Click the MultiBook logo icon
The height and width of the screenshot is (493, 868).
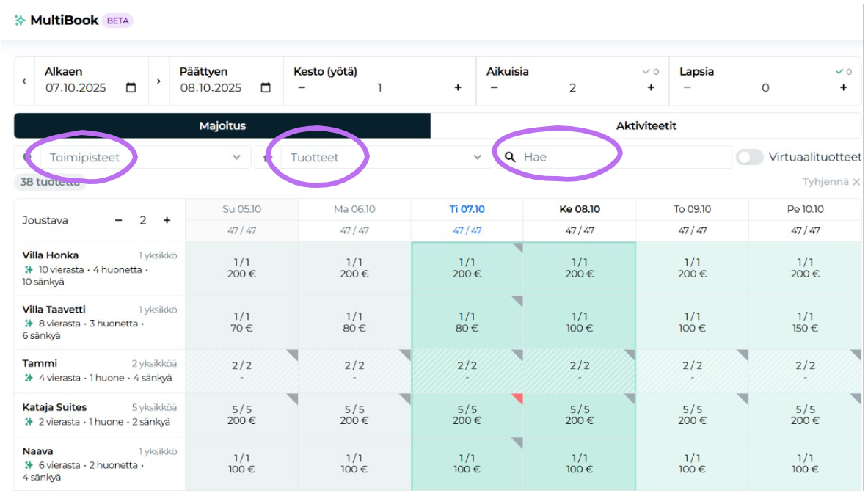[20, 21]
